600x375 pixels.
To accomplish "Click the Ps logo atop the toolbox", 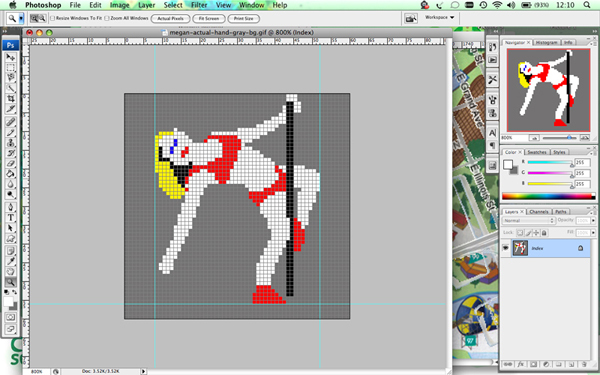I will tap(10, 45).
